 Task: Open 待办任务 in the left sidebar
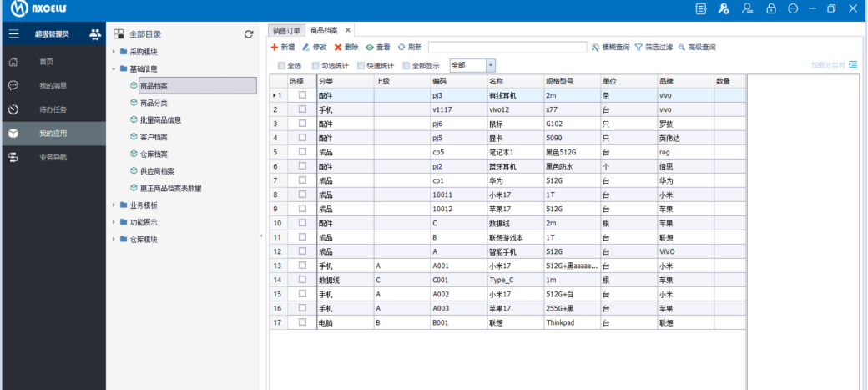pos(52,109)
